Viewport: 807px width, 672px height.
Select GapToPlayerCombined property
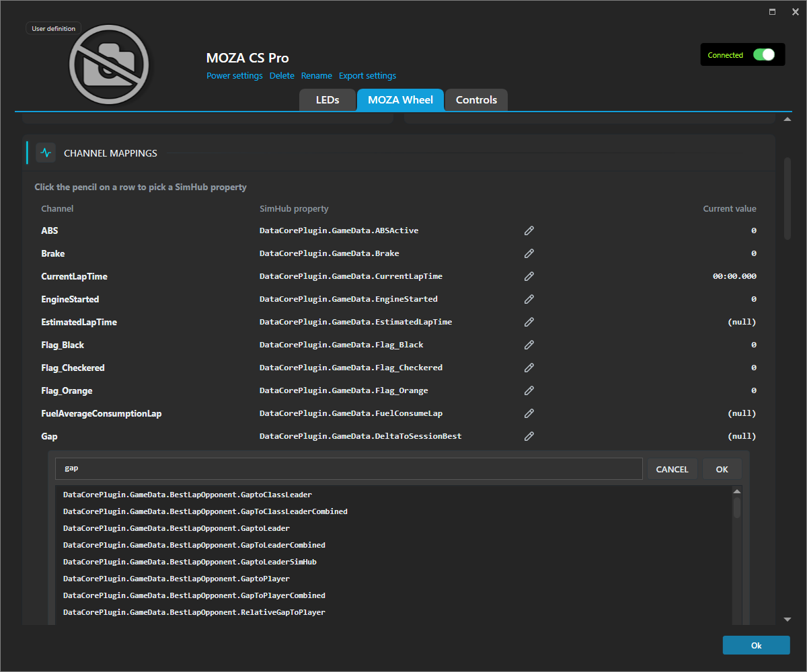pyautogui.click(x=394, y=595)
